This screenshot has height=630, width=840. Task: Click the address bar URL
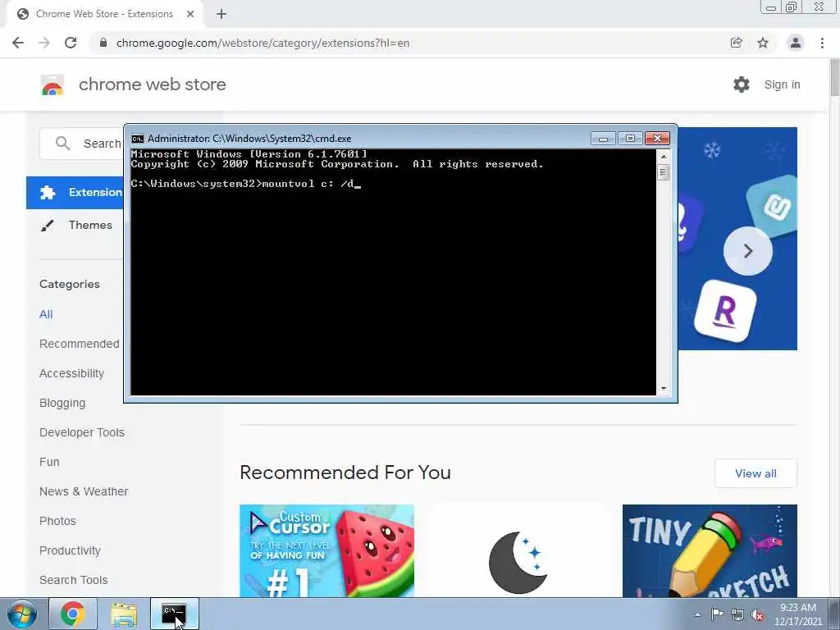[x=262, y=43]
